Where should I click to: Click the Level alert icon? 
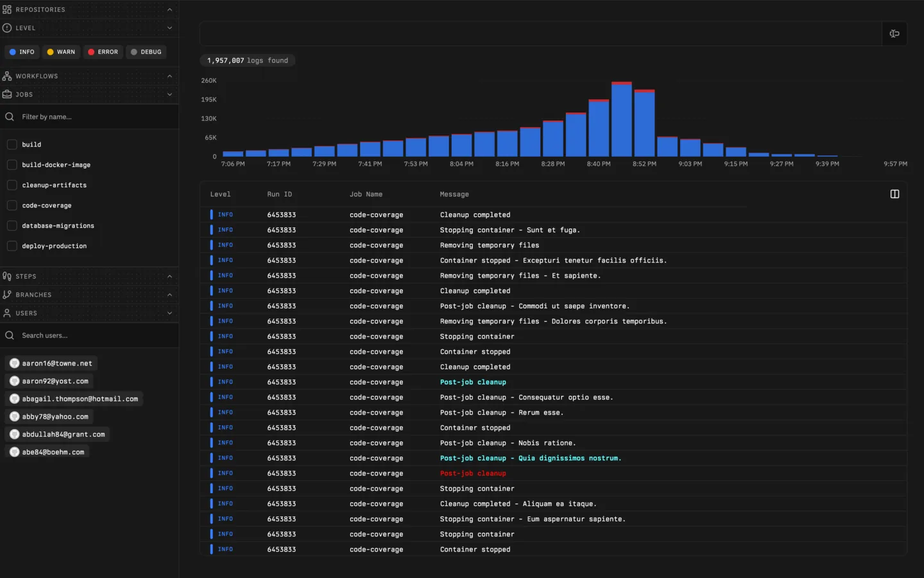tap(7, 28)
